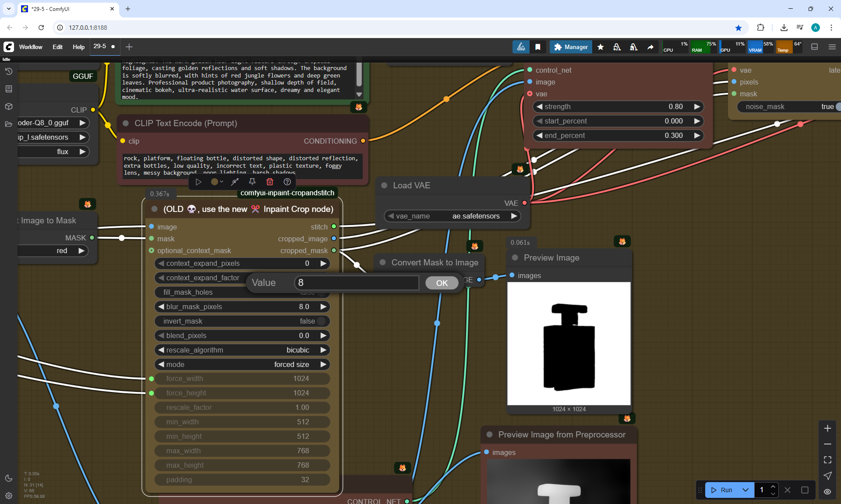
Task: Click the bypass node icon in selection toolbar
Action: click(235, 182)
